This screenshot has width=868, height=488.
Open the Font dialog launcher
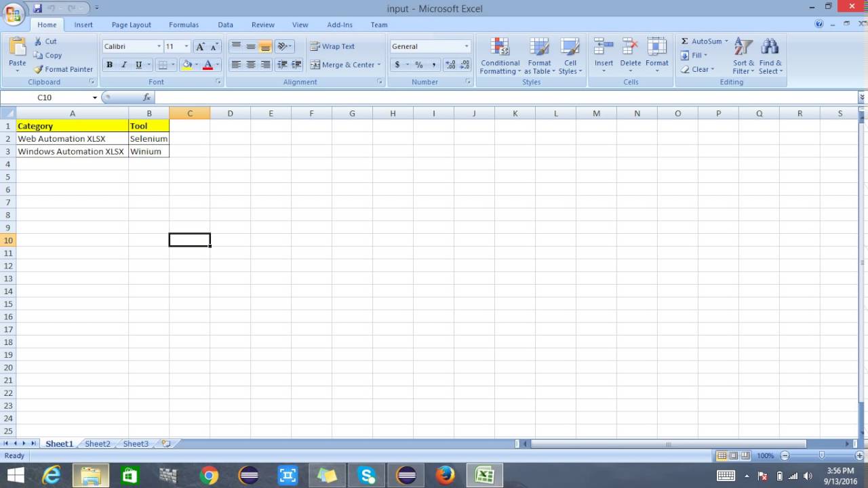click(x=218, y=82)
